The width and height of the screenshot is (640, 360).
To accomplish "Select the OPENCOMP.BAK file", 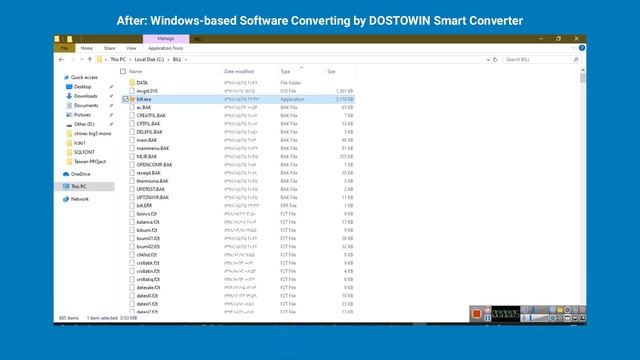I will coord(154,164).
